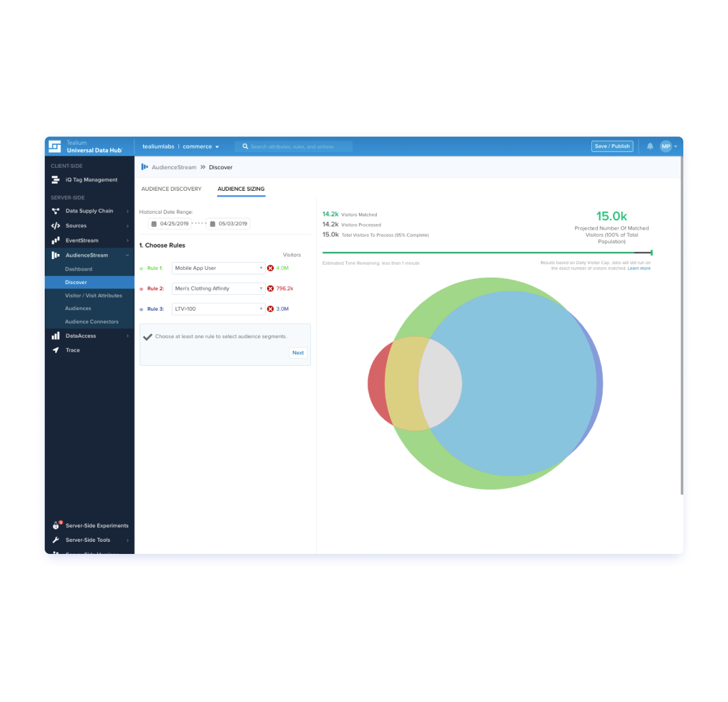The image size is (728, 702).
Task: Click AudienceStream breadcrumb link
Action: (x=174, y=167)
